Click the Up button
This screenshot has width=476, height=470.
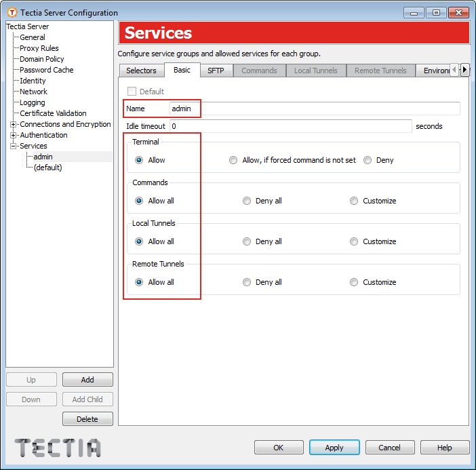point(31,380)
